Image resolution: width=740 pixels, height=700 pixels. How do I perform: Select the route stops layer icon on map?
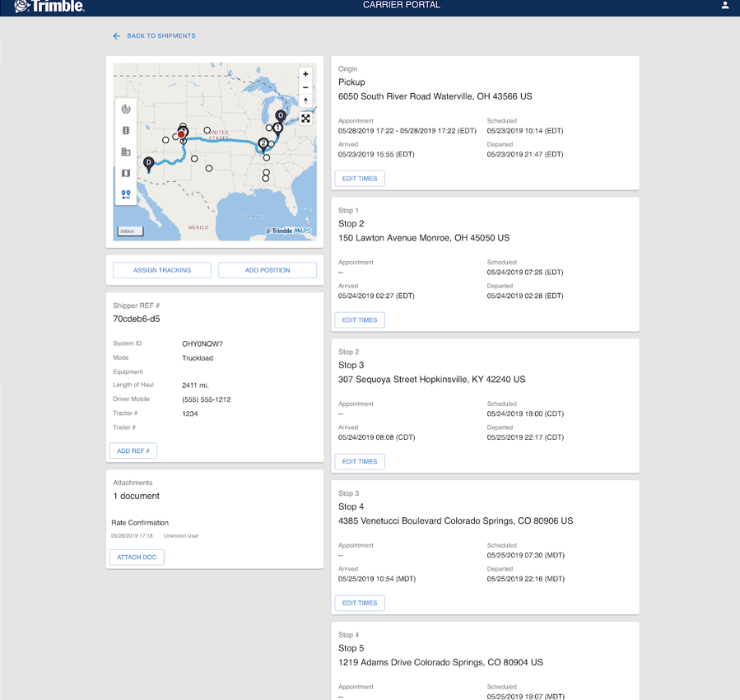pyautogui.click(x=125, y=194)
